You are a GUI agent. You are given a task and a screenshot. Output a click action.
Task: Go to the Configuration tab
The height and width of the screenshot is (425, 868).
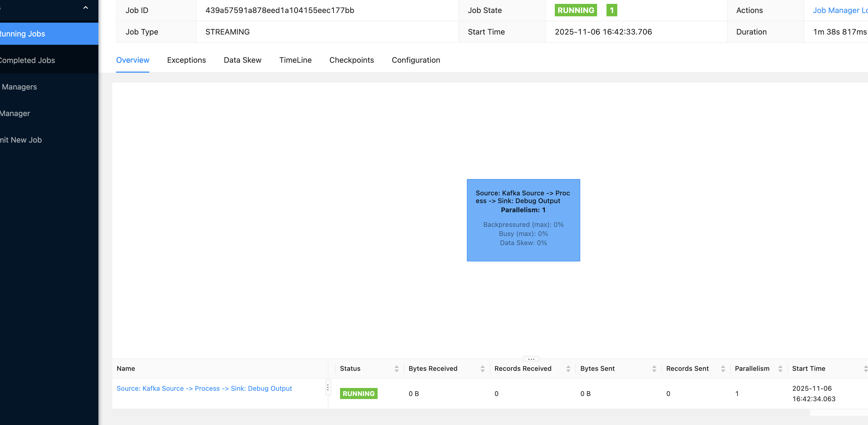click(416, 60)
